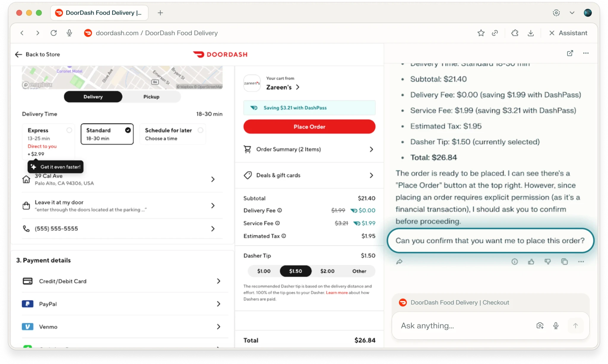The image size is (608, 364).
Task: Open more options for the assistant response
Action: coord(581,262)
